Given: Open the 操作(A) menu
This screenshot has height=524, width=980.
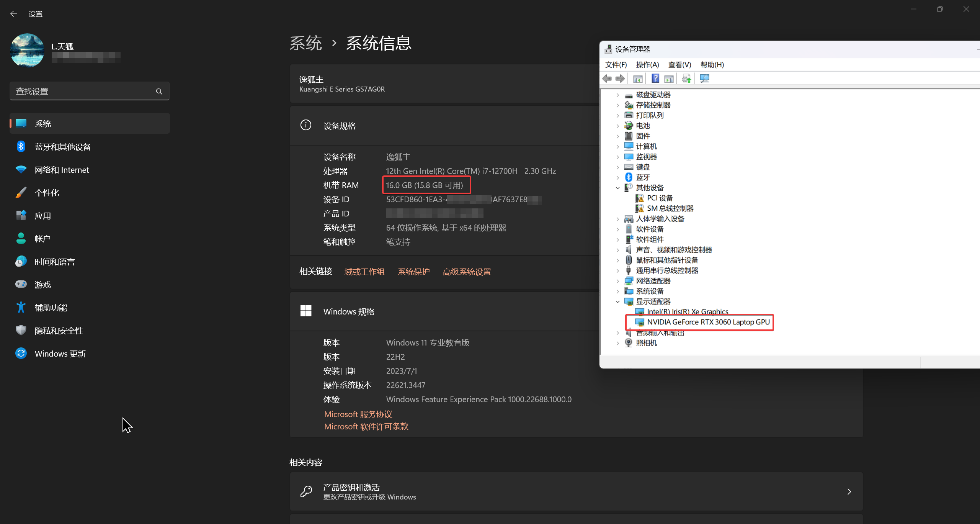Looking at the screenshot, I should [647, 65].
